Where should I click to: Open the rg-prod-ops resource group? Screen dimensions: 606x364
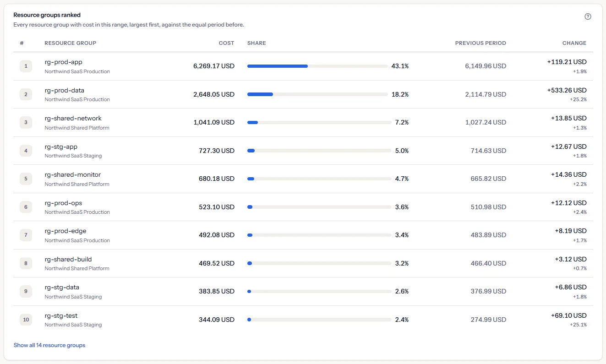tap(64, 203)
